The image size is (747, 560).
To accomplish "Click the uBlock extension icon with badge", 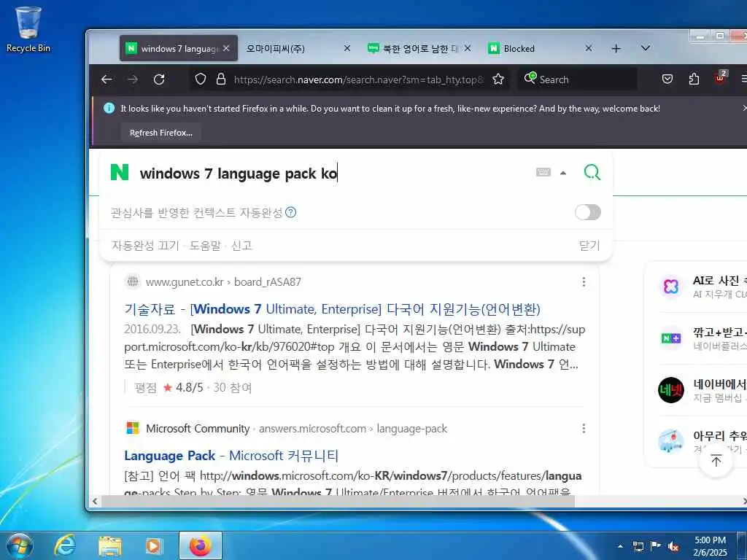I will 720,78.
